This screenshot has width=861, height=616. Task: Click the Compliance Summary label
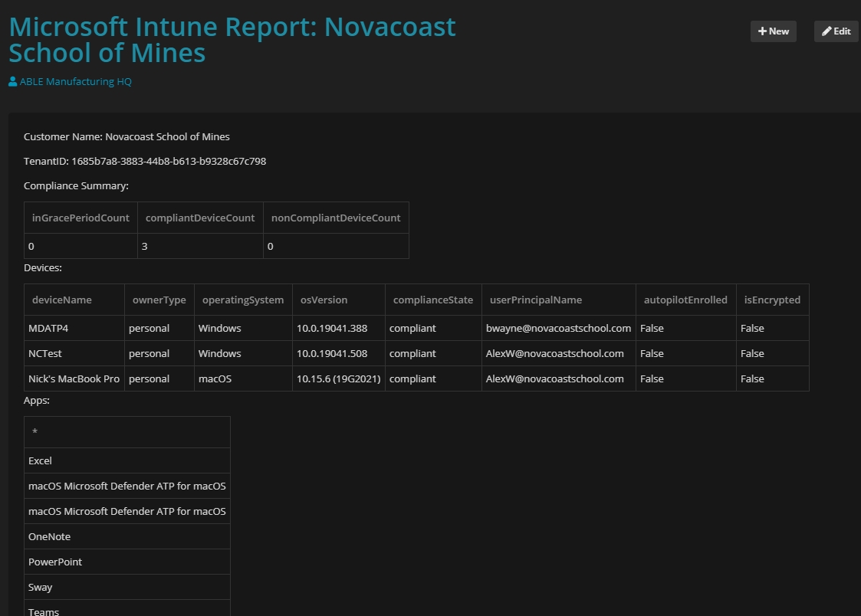coord(77,186)
